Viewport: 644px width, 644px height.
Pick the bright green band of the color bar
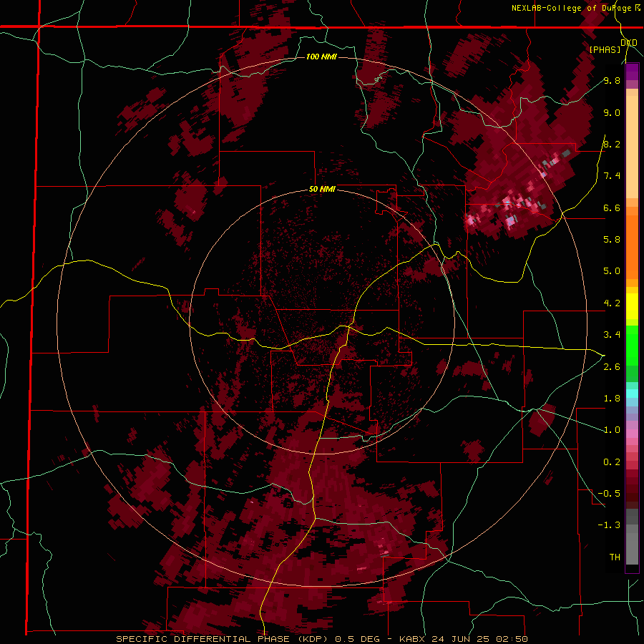[x=632, y=345]
